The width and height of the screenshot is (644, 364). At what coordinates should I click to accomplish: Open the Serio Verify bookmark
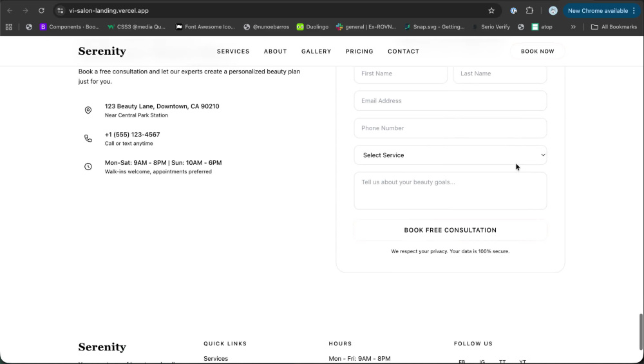491,26
